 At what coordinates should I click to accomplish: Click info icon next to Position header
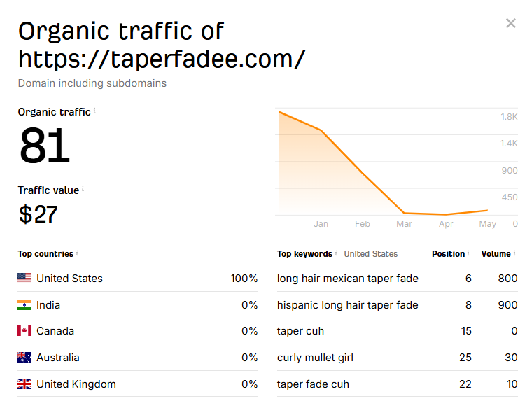pyautogui.click(x=468, y=253)
